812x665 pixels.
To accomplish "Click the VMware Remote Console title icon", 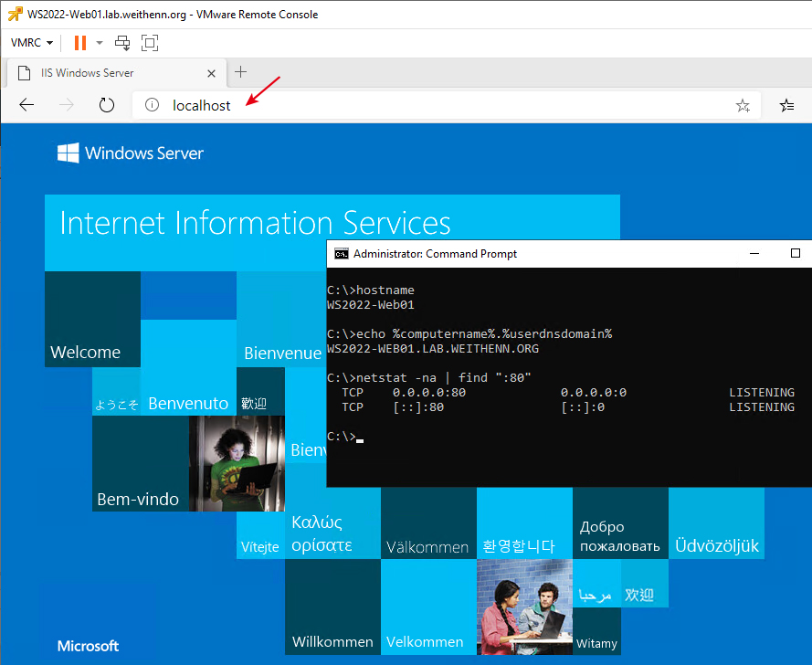I will point(15,14).
